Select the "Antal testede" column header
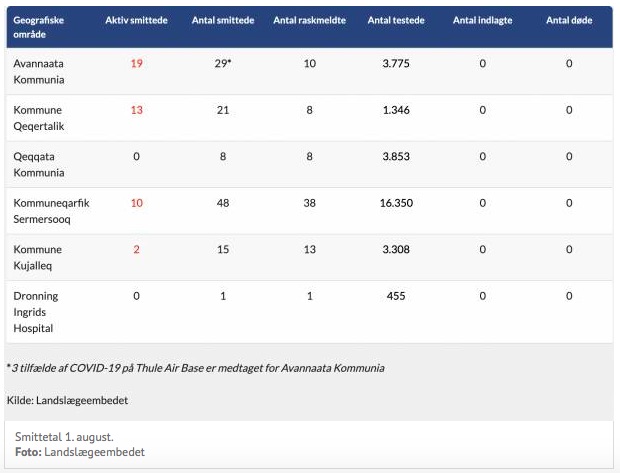Screen dimensions: 620x473 [396, 21]
